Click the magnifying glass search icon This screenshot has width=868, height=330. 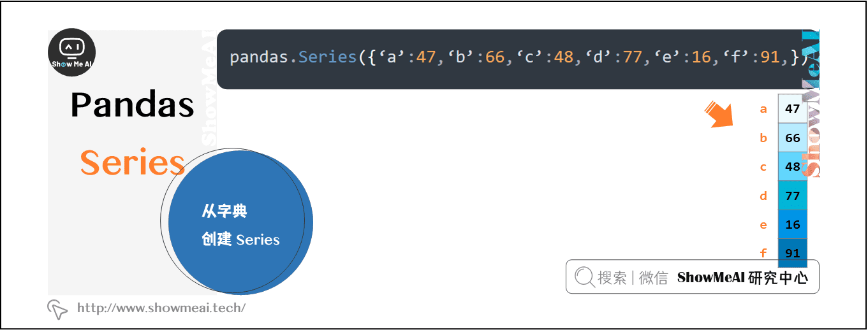click(x=584, y=277)
